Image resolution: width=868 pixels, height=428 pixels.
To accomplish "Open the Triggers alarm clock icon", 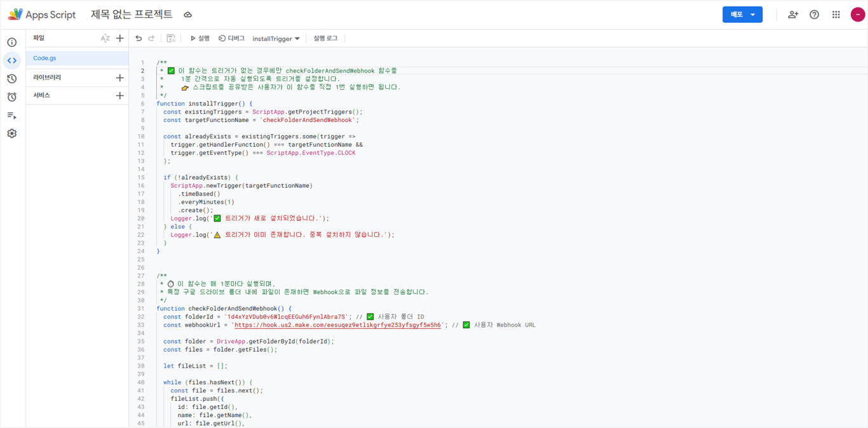I will (x=12, y=97).
